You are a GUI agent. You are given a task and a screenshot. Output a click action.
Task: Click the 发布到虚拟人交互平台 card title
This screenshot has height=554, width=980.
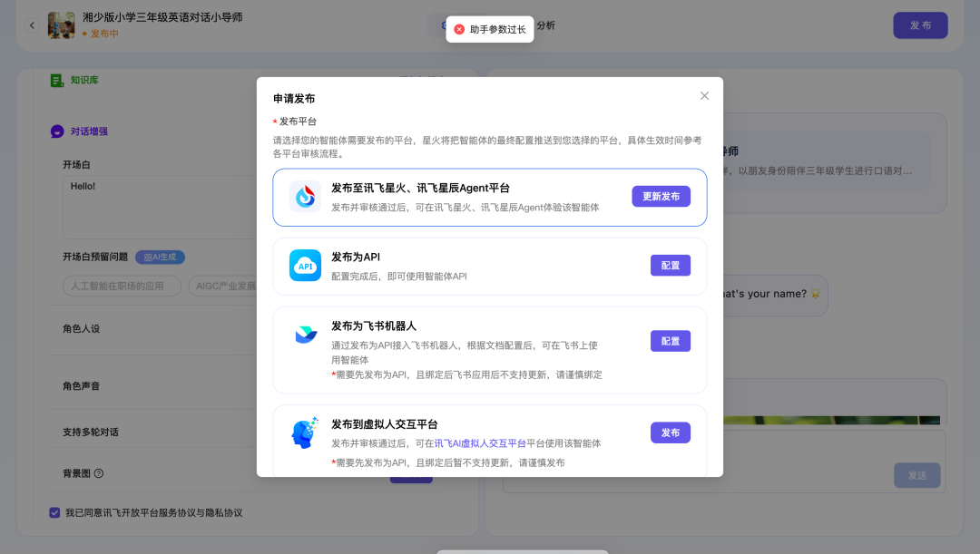click(385, 424)
